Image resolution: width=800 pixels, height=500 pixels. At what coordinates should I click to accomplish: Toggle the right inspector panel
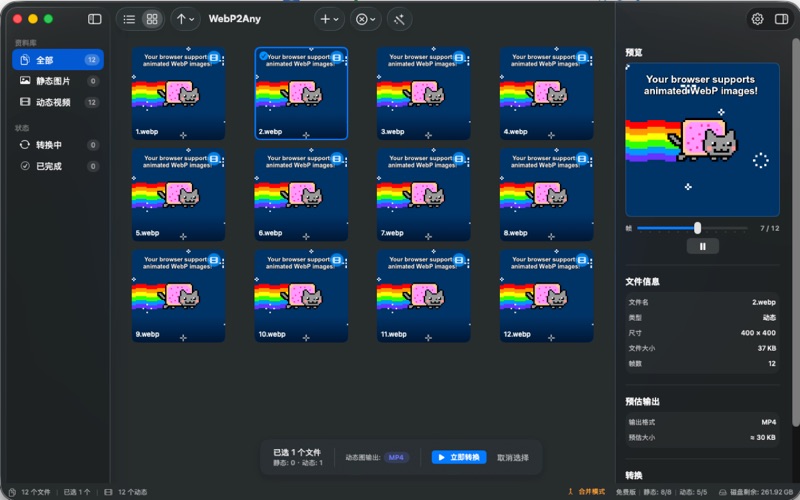[x=781, y=19]
